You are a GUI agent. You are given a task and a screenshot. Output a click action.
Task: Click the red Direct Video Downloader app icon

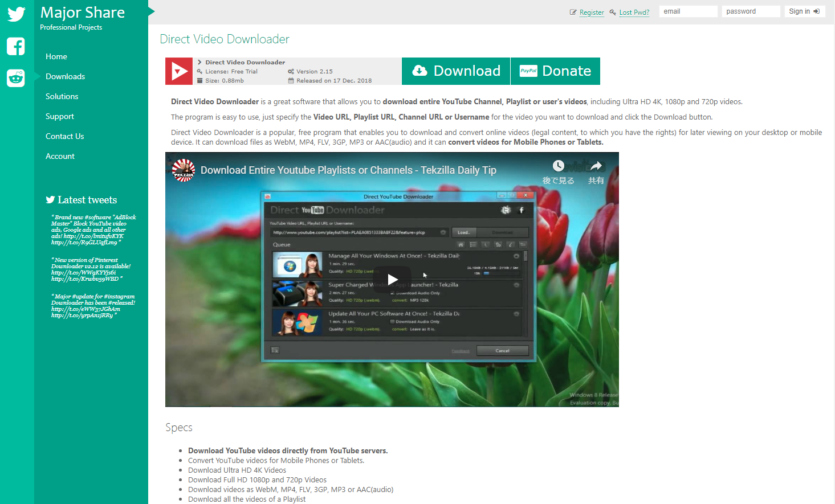(179, 71)
